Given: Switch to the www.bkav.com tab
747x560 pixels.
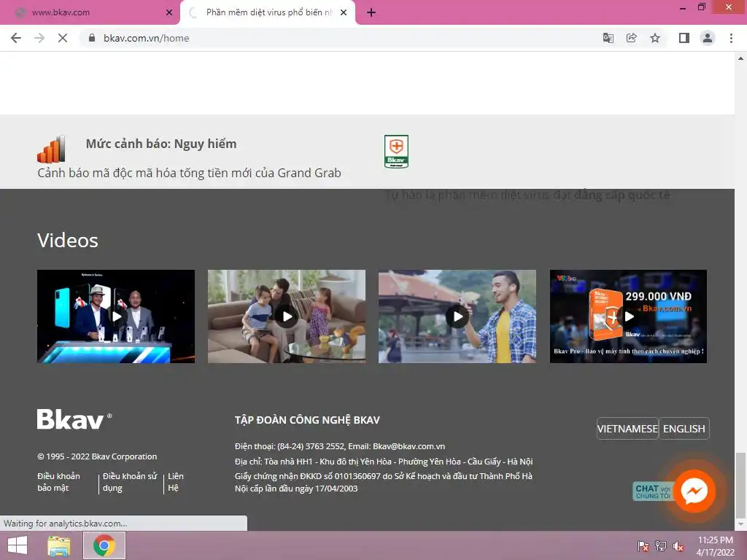Looking at the screenshot, I should coord(90,13).
